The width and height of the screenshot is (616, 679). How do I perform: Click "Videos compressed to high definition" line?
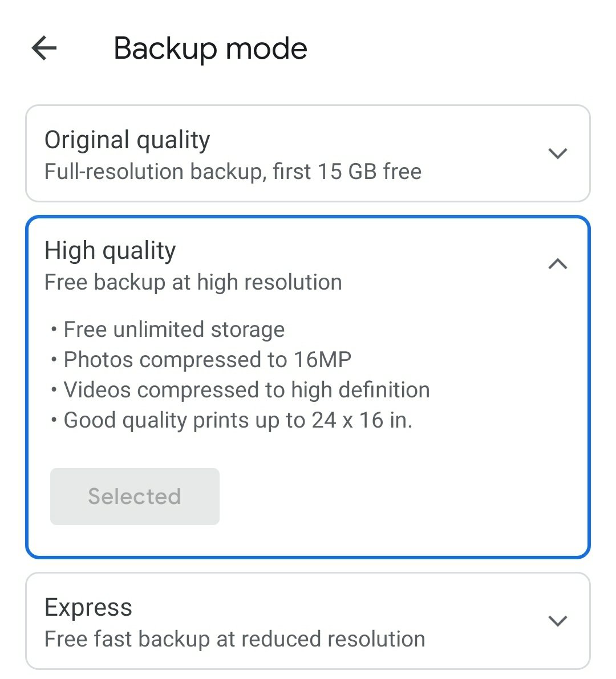pyautogui.click(x=246, y=390)
